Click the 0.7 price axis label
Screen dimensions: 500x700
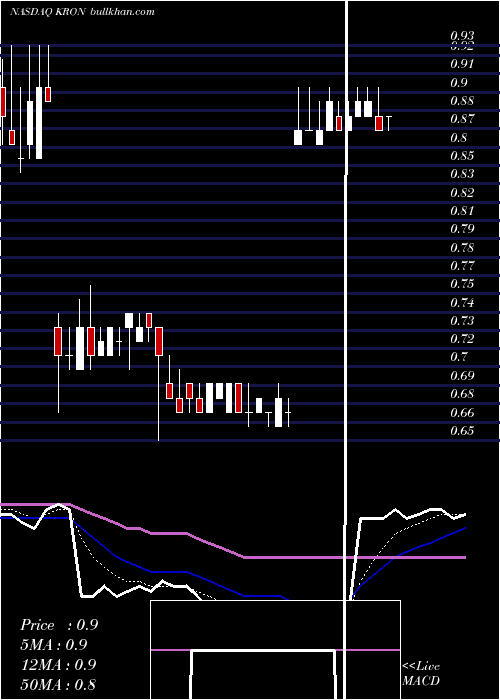click(x=458, y=357)
